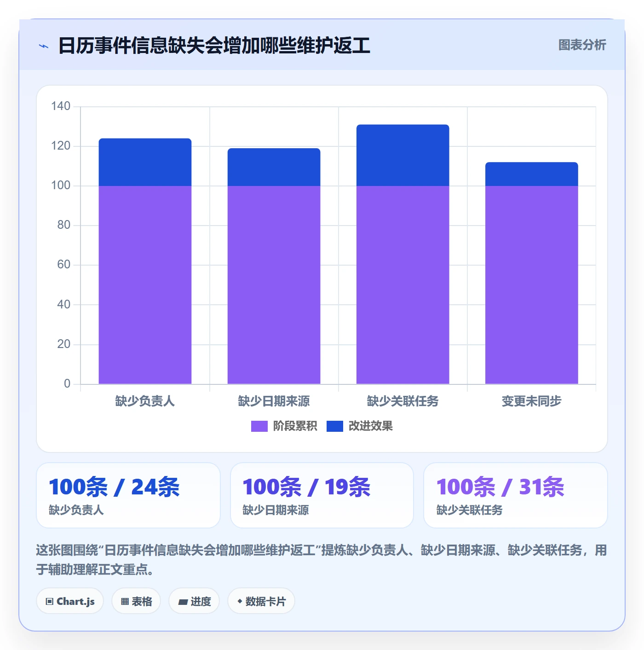Click the 缺少关联任务 purple bar segment

pos(402,285)
